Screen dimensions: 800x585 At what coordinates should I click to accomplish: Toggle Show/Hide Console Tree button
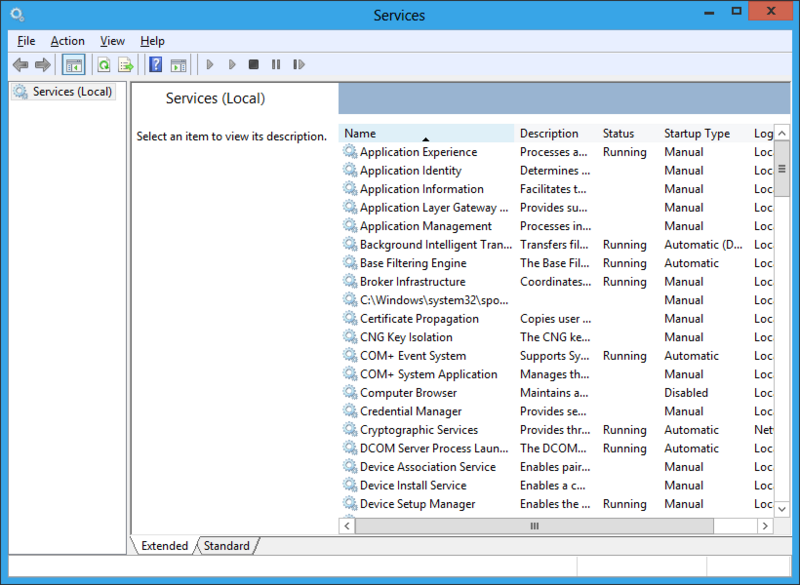pyautogui.click(x=73, y=65)
